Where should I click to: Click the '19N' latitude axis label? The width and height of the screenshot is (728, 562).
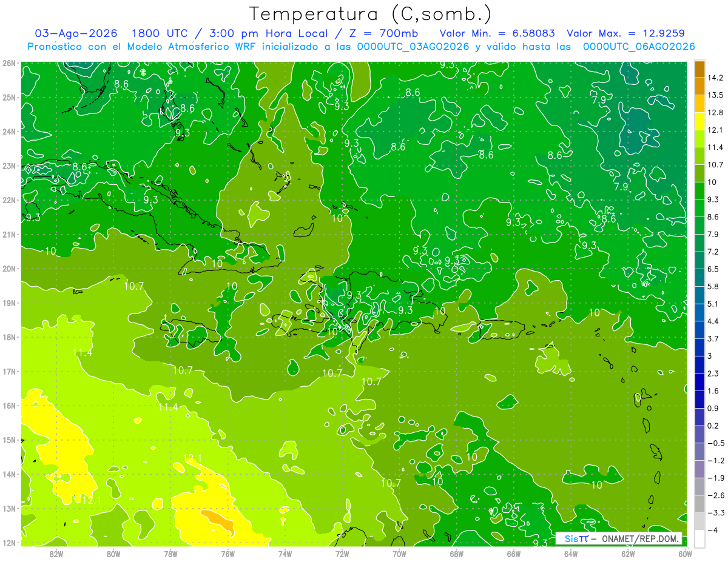pos(8,303)
